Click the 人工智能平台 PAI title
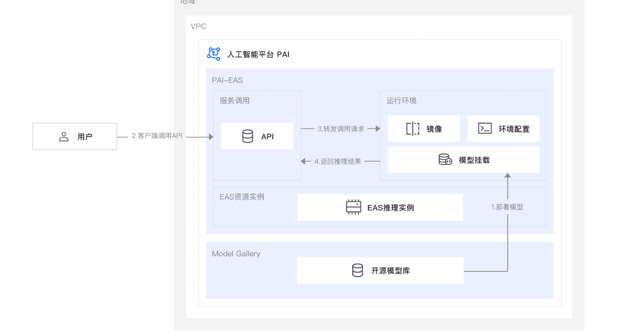 [258, 54]
